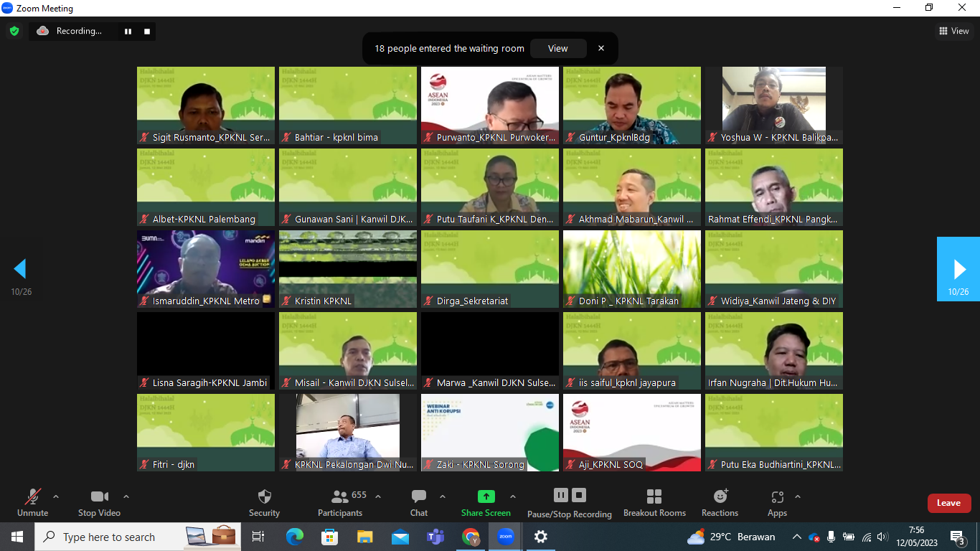
Task: Expand audio options arrow next to Unmute
Action: click(56, 496)
